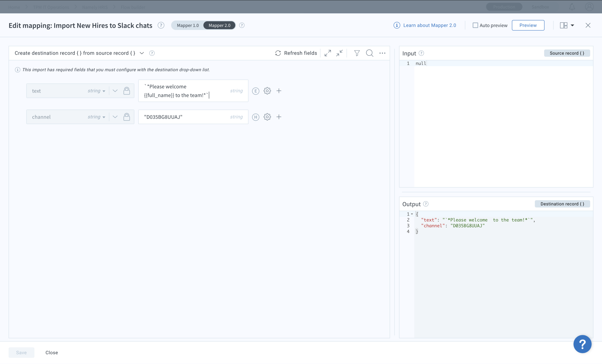The width and height of the screenshot is (602, 364).
Task: Open the layout options dropdown arrow
Action: coord(572,25)
